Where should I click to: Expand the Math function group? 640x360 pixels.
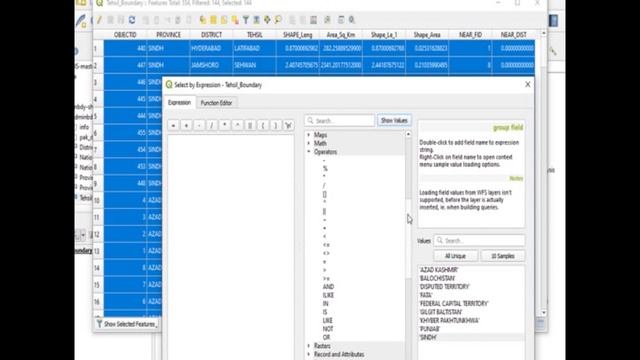coord(309,143)
